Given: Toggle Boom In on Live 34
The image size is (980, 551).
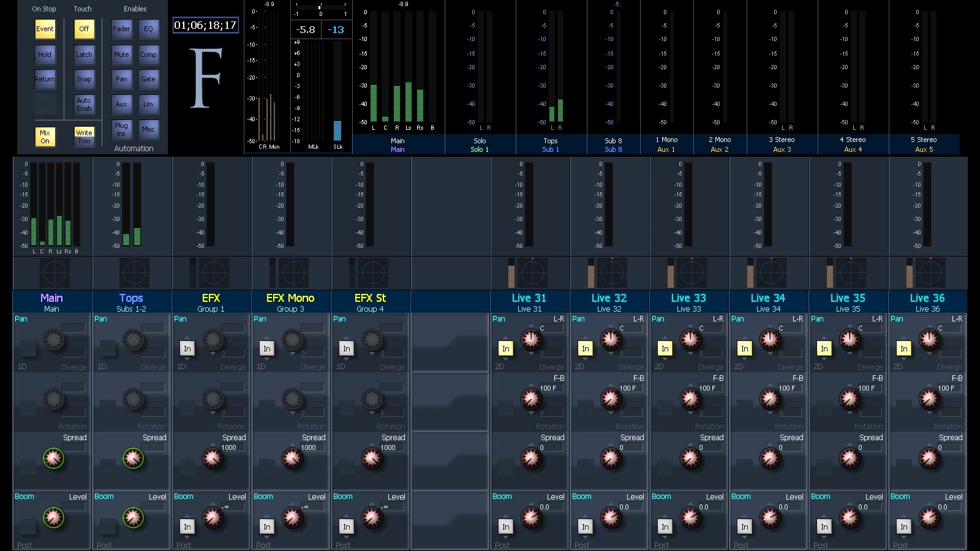Looking at the screenshot, I should tap(745, 527).
